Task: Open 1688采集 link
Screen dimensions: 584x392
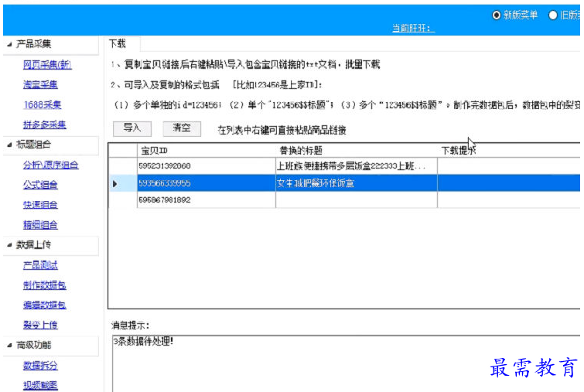Action: 42,104
